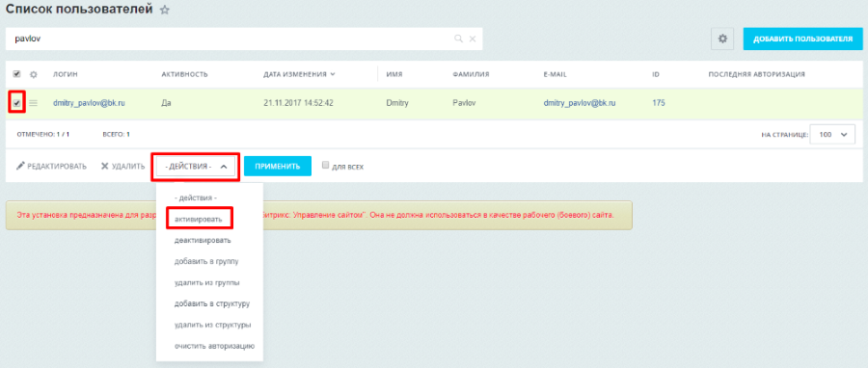Click the surname cell Pavlov
This screenshot has height=368, width=868.
coord(463,103)
